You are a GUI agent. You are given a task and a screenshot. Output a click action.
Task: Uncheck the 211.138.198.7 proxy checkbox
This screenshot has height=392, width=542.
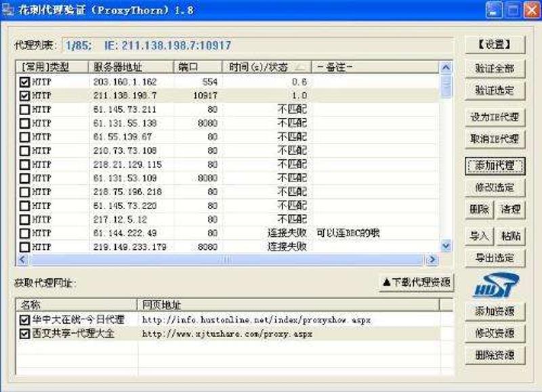(x=24, y=95)
